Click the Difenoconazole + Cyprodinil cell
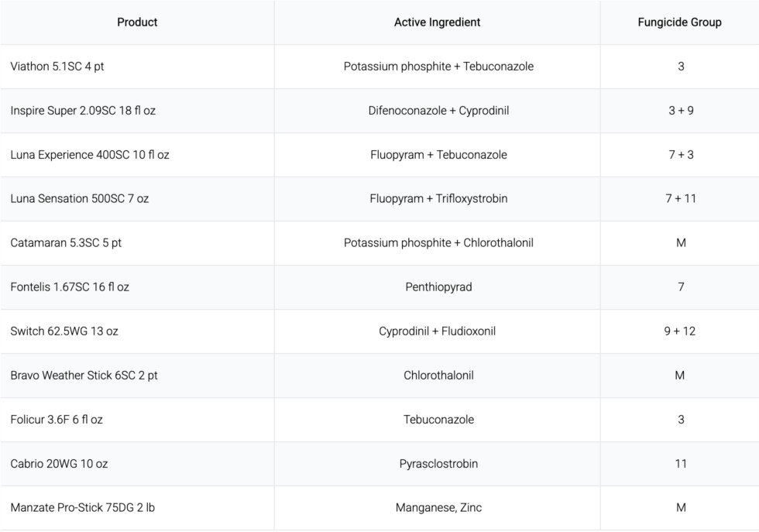Image resolution: width=759 pixels, height=532 pixels. coord(438,111)
